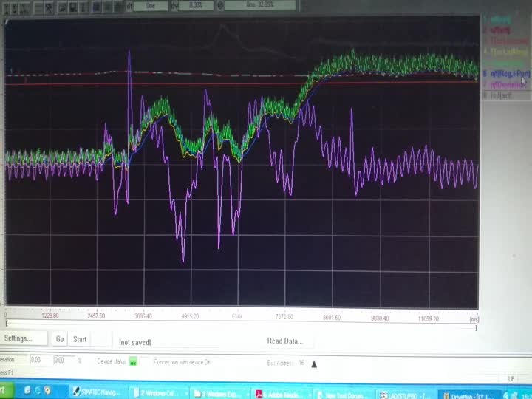This screenshot has height=399, width=532.
Task: Click the clock icon before time readout
Action: (220, 6)
